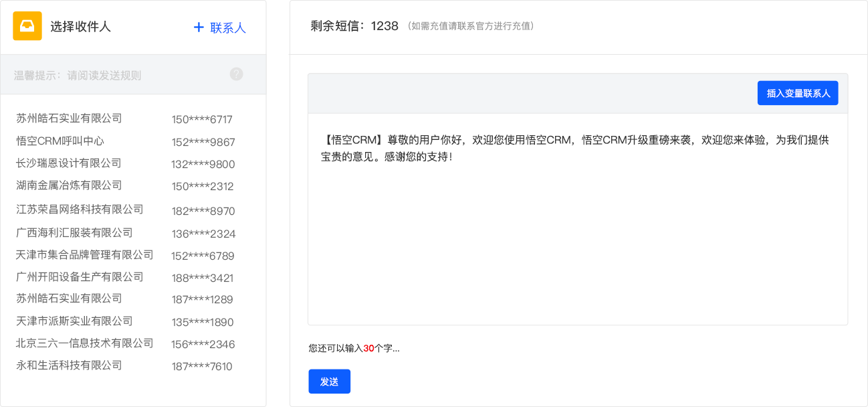Click 北京三六一信息技术有限公司 entry
Screen dimensions: 868x407
point(85,343)
